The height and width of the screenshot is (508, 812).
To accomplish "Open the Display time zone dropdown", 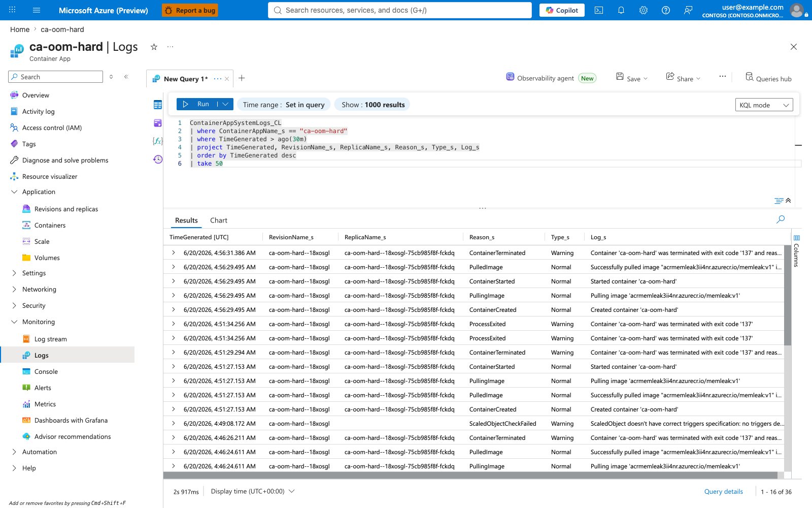I will 253,491.
